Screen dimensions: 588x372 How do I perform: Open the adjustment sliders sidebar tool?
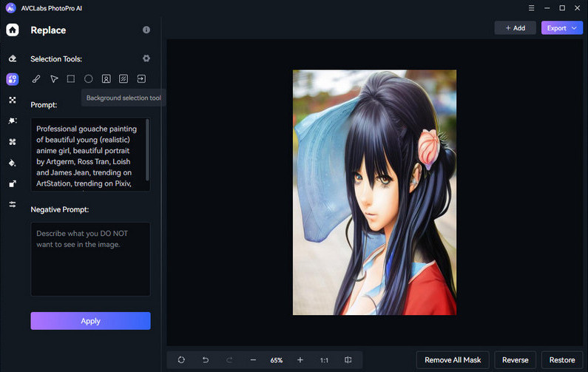point(13,204)
